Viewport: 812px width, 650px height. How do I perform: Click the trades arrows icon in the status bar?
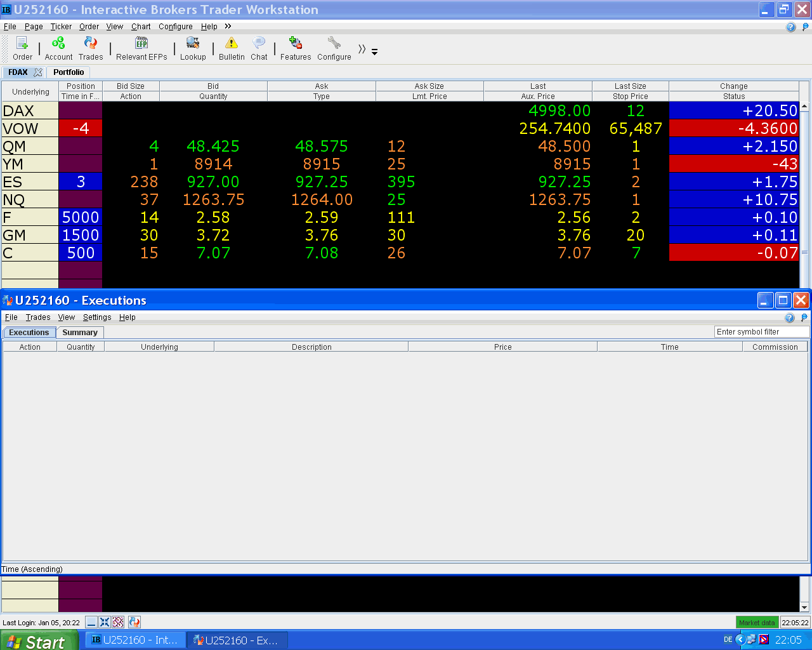(134, 622)
